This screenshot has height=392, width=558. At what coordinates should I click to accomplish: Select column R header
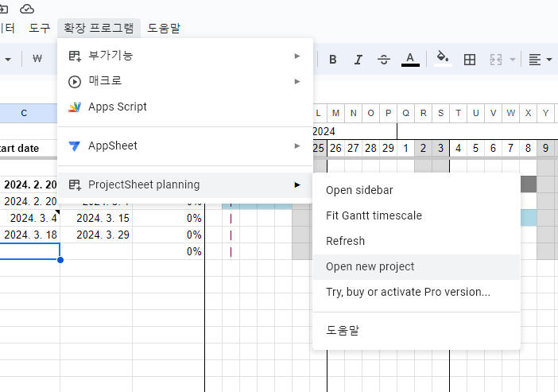click(x=423, y=113)
